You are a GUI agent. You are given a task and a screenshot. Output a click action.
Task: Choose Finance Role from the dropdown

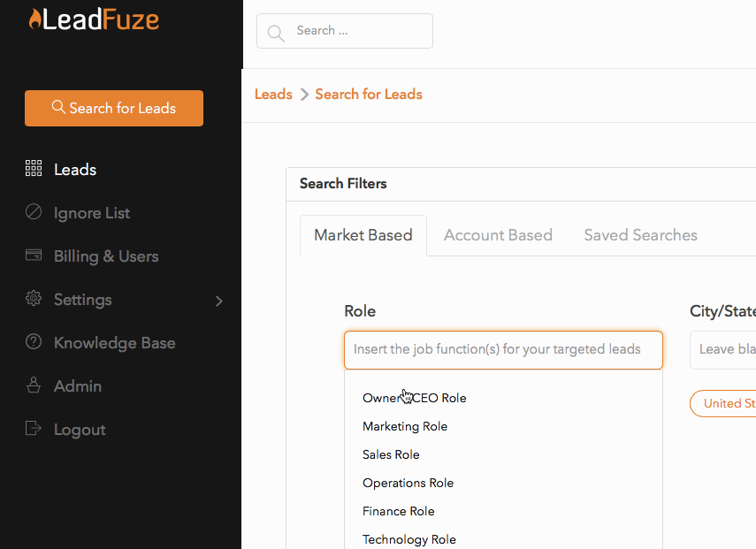point(398,511)
